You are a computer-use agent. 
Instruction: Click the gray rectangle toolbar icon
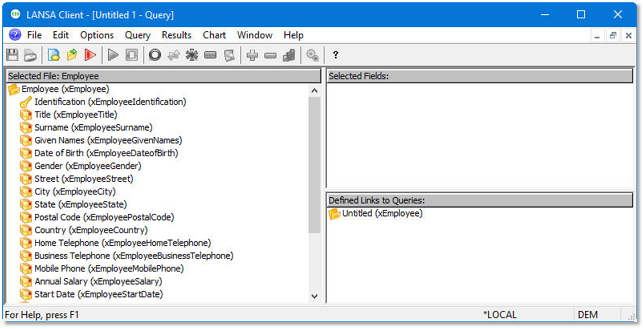click(210, 55)
